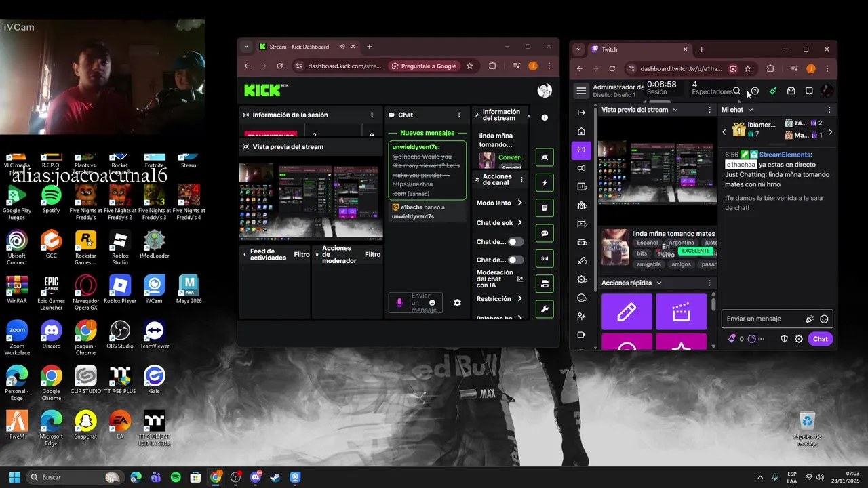Open Kick camera sidebar icon
Screen dimensions: 868x488
click(x=545, y=284)
